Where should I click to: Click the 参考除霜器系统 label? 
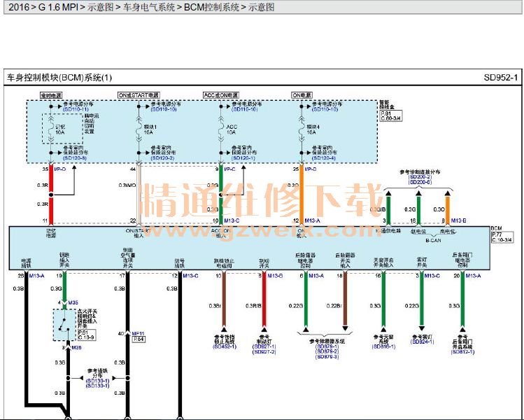327,341
